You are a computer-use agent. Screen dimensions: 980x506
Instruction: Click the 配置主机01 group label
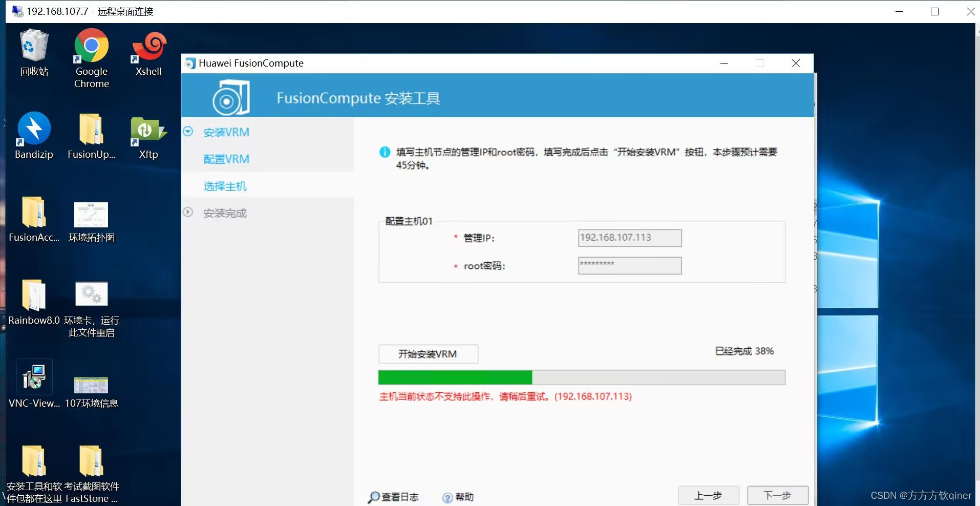409,221
